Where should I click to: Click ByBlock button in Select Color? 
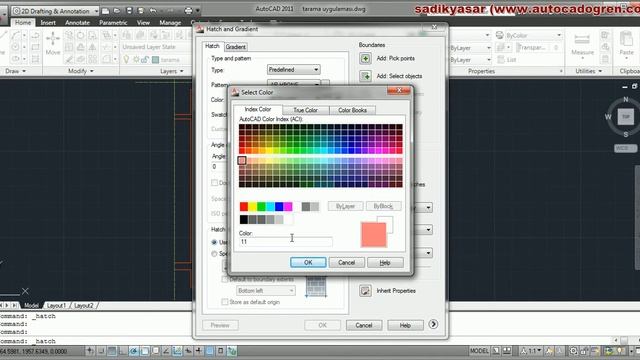click(x=383, y=206)
